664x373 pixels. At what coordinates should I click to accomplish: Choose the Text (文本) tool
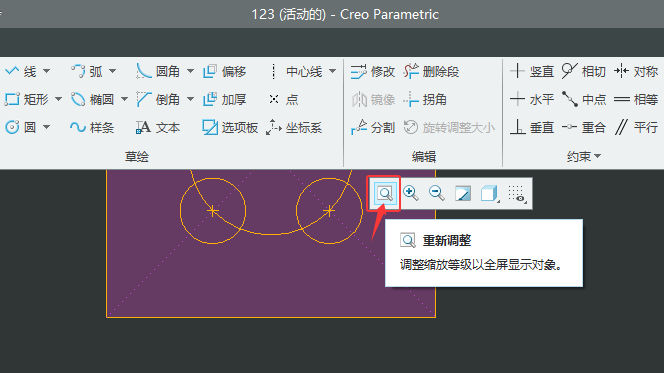point(158,127)
